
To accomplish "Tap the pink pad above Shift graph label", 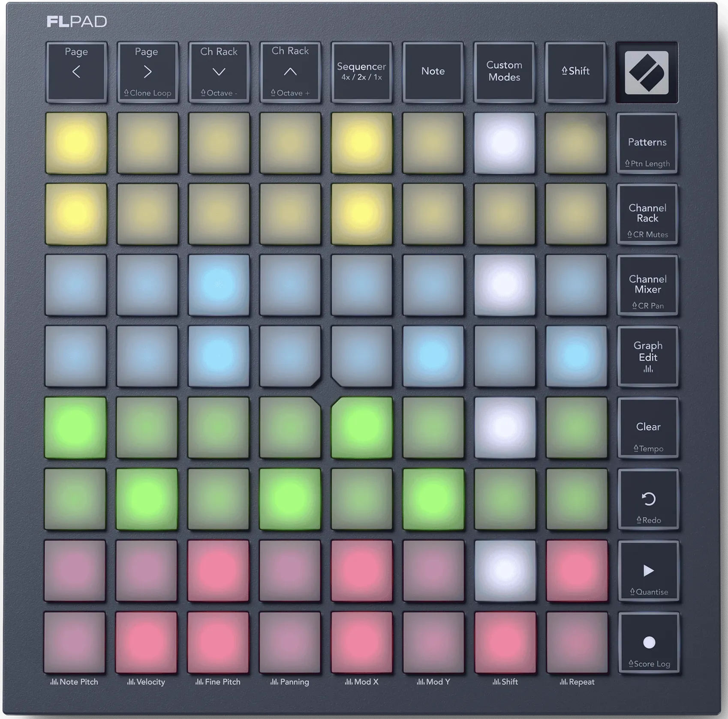I will tap(505, 642).
